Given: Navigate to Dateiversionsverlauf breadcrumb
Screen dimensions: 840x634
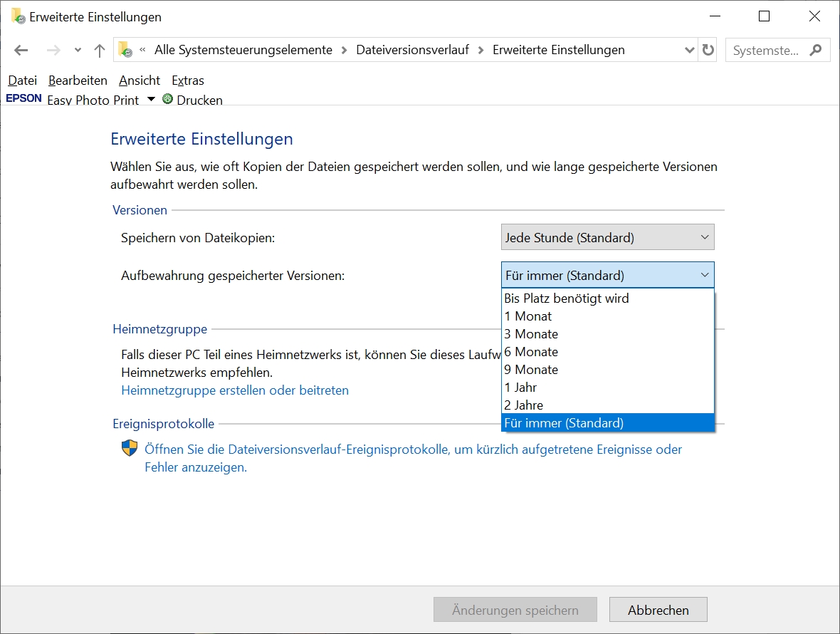Looking at the screenshot, I should [x=412, y=50].
